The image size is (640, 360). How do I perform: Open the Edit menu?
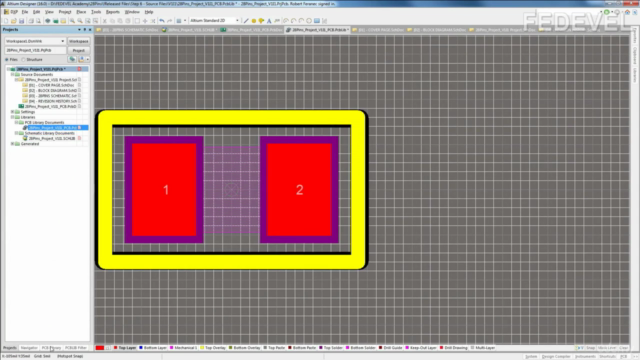click(36, 12)
